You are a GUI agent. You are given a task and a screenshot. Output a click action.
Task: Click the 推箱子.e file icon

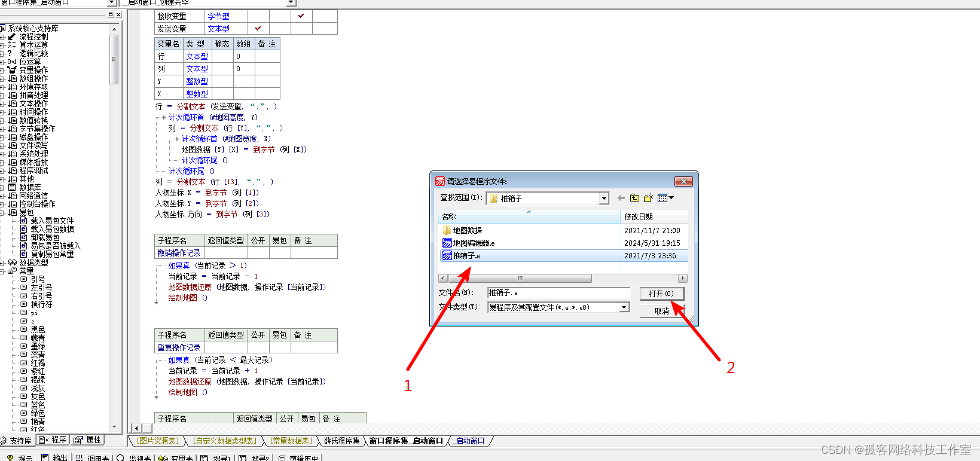click(x=447, y=255)
